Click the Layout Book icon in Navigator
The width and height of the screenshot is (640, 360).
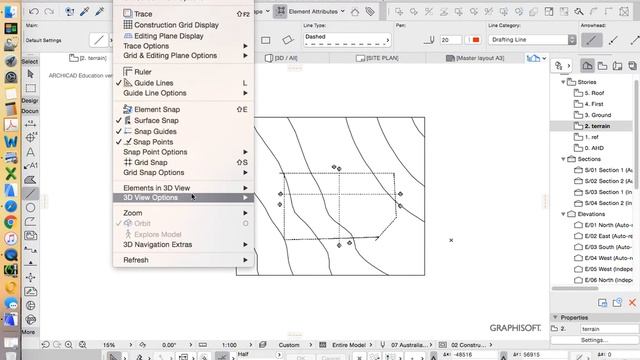[x=617, y=66]
